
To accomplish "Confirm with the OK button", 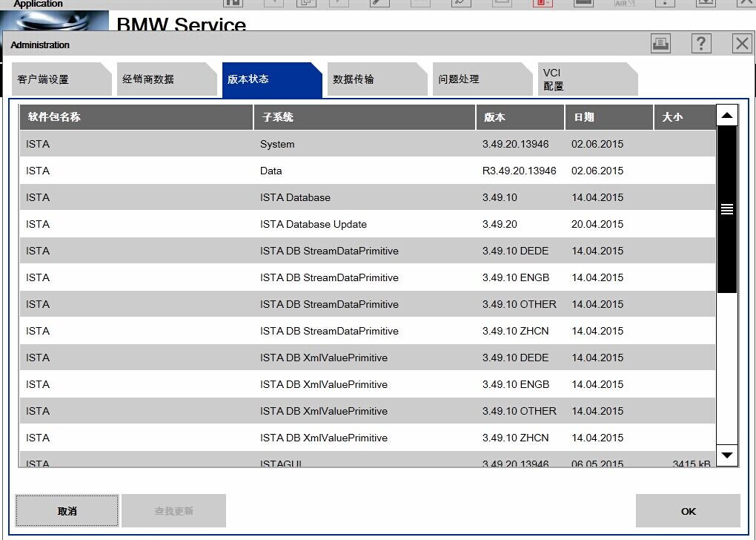I will (688, 510).
